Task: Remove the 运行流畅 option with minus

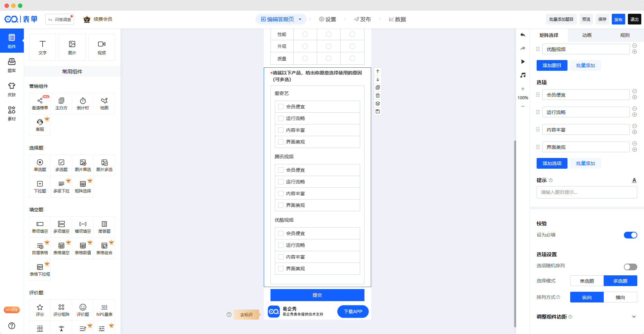Action: pos(635,109)
